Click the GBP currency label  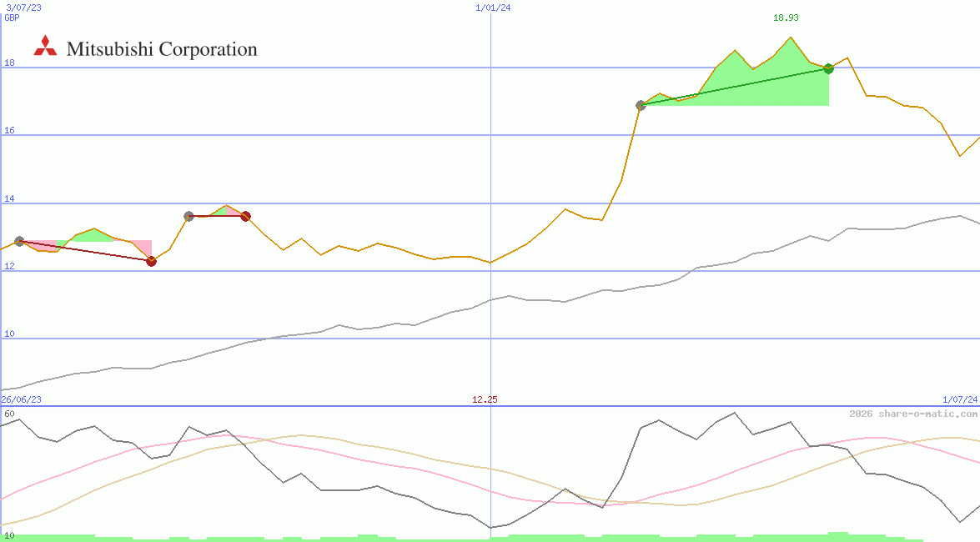[12, 18]
